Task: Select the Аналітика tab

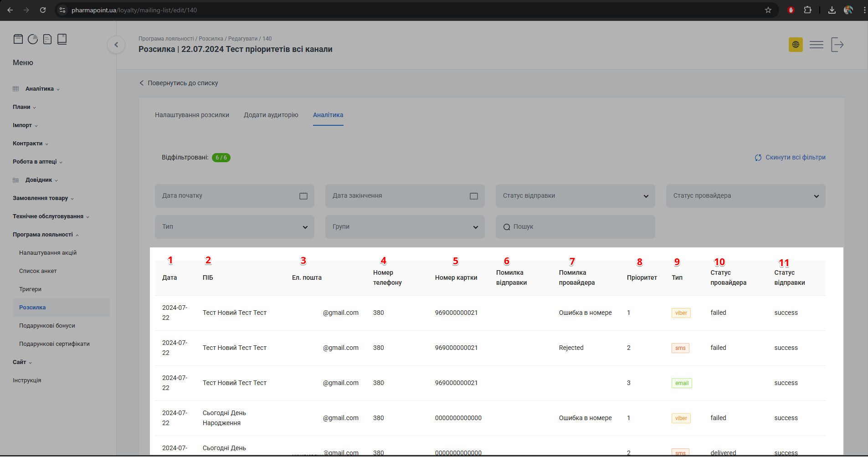Action: point(328,115)
